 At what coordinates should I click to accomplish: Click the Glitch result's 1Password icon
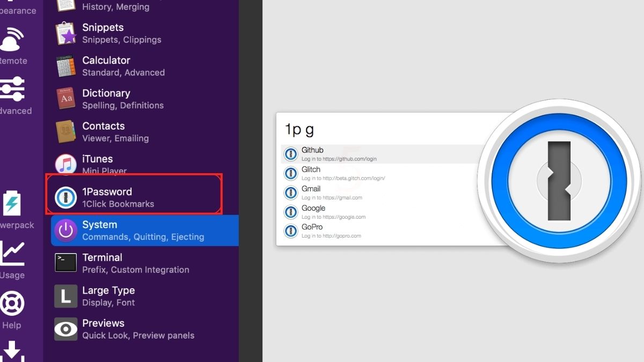291,174
